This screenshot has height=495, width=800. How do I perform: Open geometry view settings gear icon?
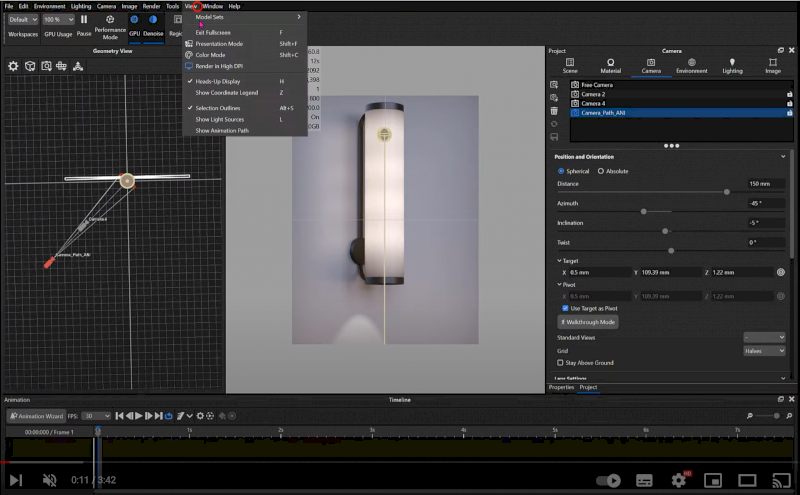pyautogui.click(x=13, y=66)
